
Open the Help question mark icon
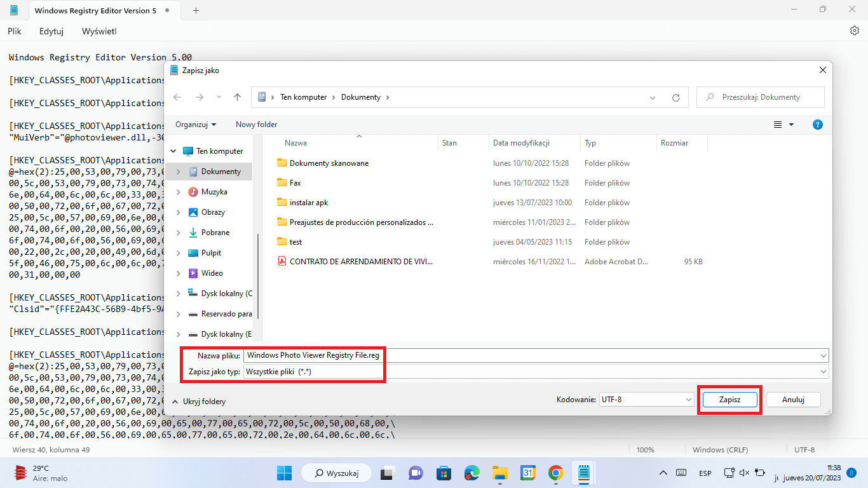click(818, 125)
